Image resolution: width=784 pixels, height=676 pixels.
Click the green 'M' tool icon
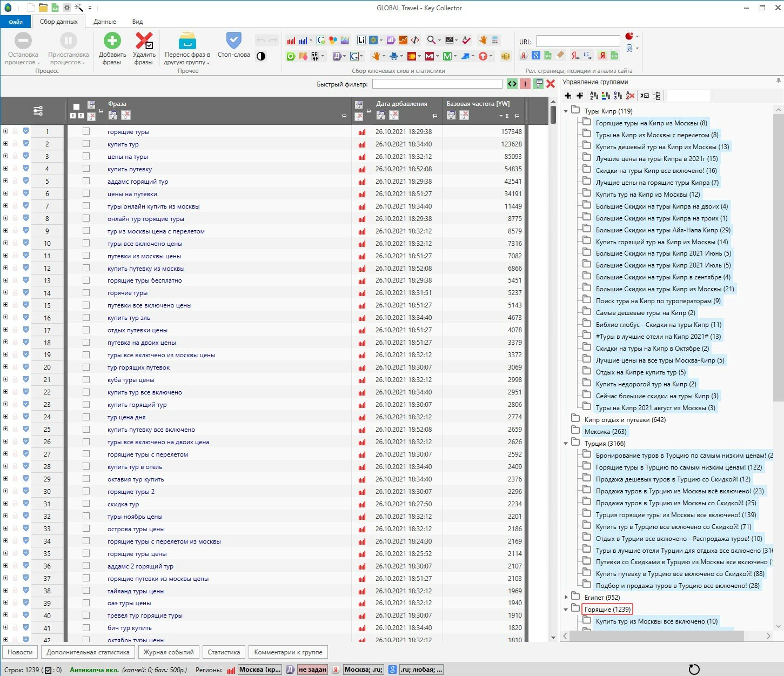(447, 56)
